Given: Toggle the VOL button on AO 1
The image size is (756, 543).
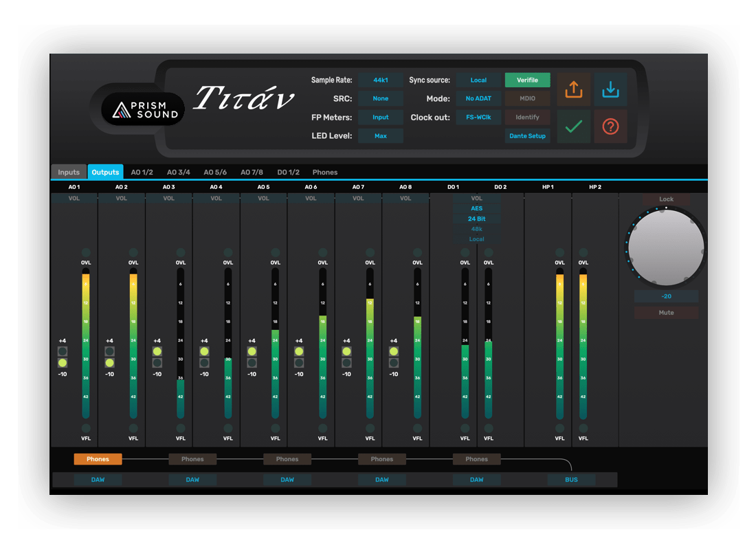Looking at the screenshot, I should click(x=74, y=198).
